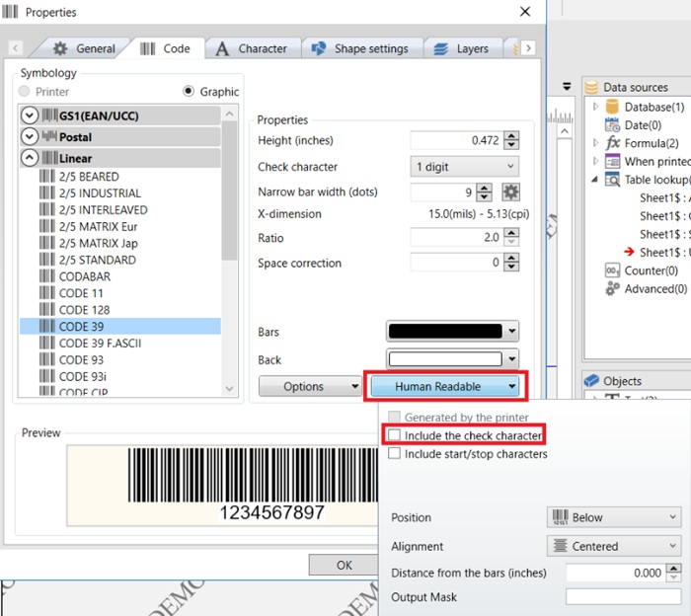This screenshot has height=616, width=691.
Task: Switch to the General tab
Action: (x=84, y=48)
